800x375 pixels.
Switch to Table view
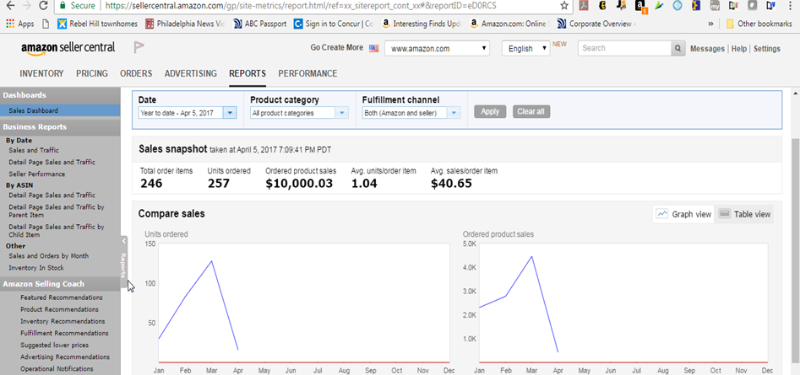pos(744,214)
